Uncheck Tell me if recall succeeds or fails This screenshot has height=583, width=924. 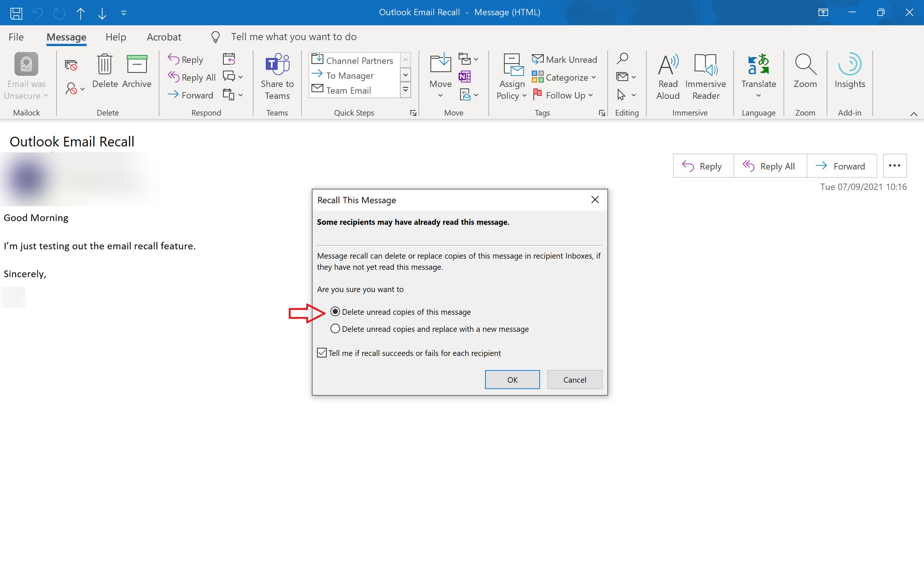tap(322, 353)
